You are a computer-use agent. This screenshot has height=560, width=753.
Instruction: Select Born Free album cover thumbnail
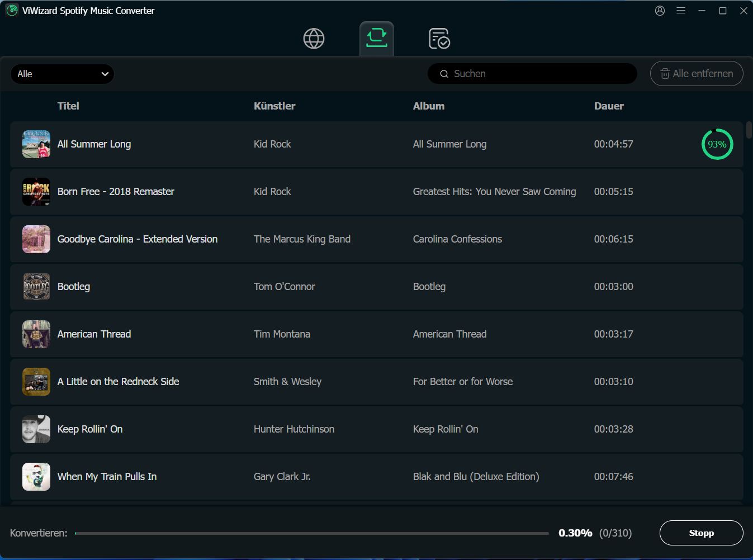click(x=36, y=192)
